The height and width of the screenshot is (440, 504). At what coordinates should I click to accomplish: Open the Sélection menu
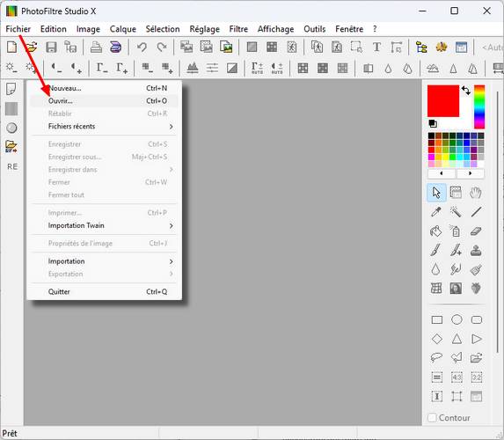click(163, 29)
